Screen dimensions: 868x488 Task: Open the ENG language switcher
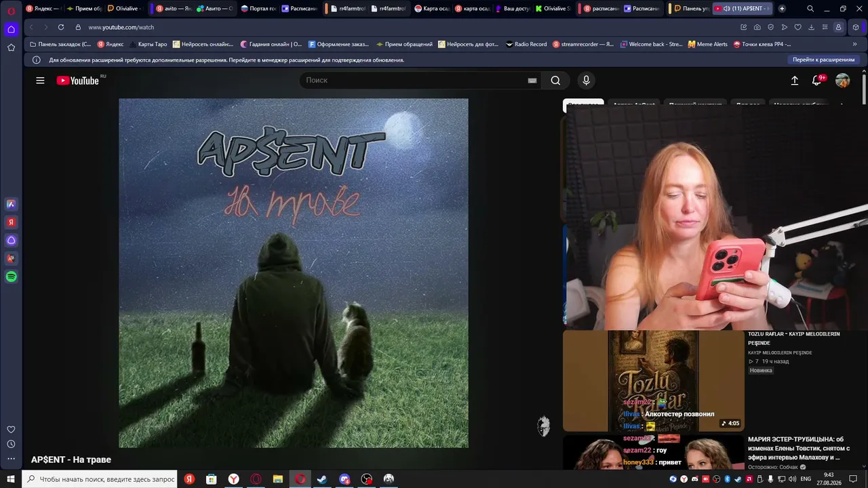pyautogui.click(x=806, y=479)
